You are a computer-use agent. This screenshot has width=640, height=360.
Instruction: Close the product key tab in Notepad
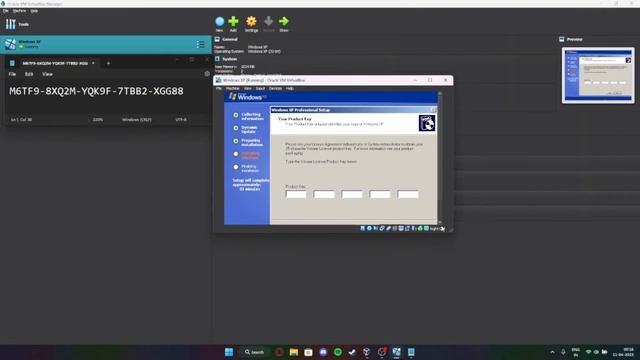pos(93,63)
